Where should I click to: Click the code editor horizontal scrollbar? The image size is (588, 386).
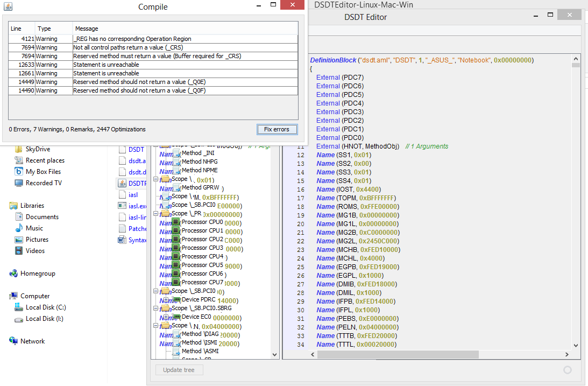[x=397, y=355]
